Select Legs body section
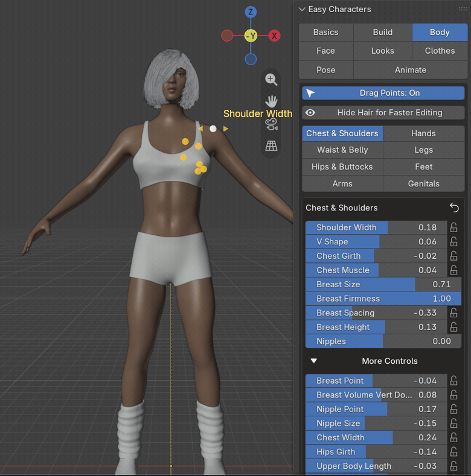Viewport: 471px width, 476px height. pyautogui.click(x=423, y=150)
